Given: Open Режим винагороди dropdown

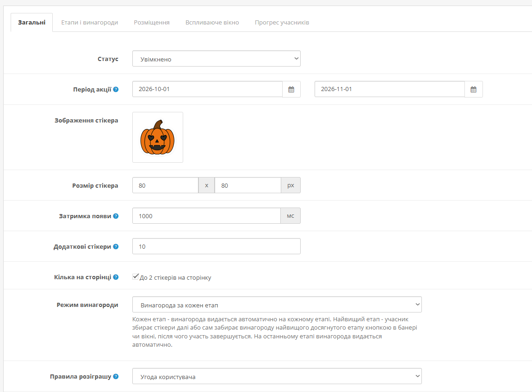Looking at the screenshot, I should (277, 305).
